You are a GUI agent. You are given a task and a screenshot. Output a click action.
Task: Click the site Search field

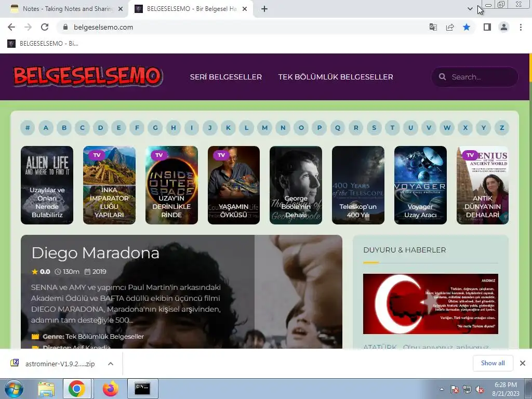click(x=474, y=77)
